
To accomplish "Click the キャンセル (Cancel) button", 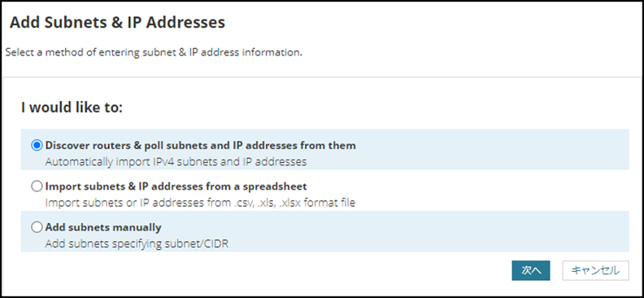I will [x=595, y=270].
